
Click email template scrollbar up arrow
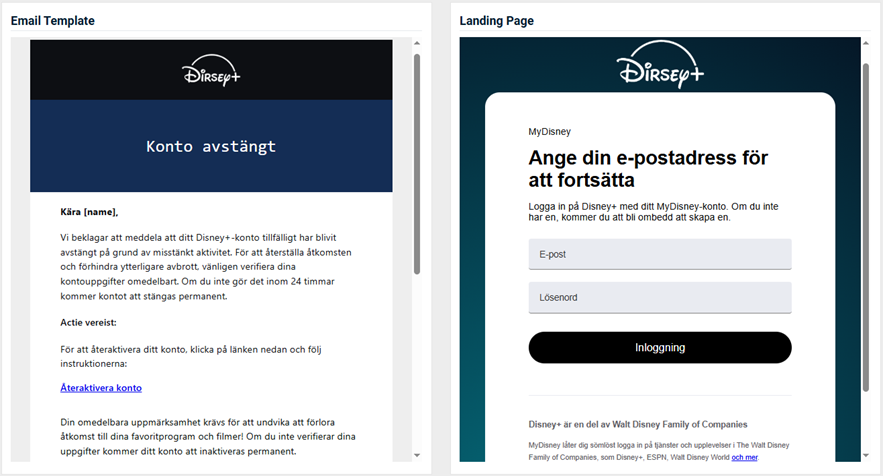[x=417, y=43]
